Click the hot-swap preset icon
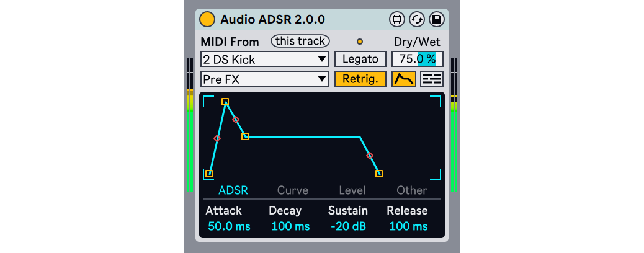 (396, 19)
